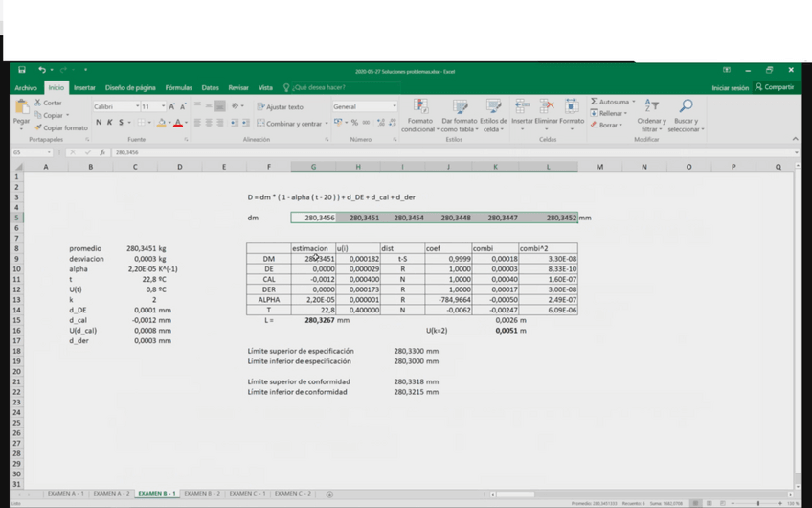Click the Compartir button
The image size is (812, 508).
[774, 87]
